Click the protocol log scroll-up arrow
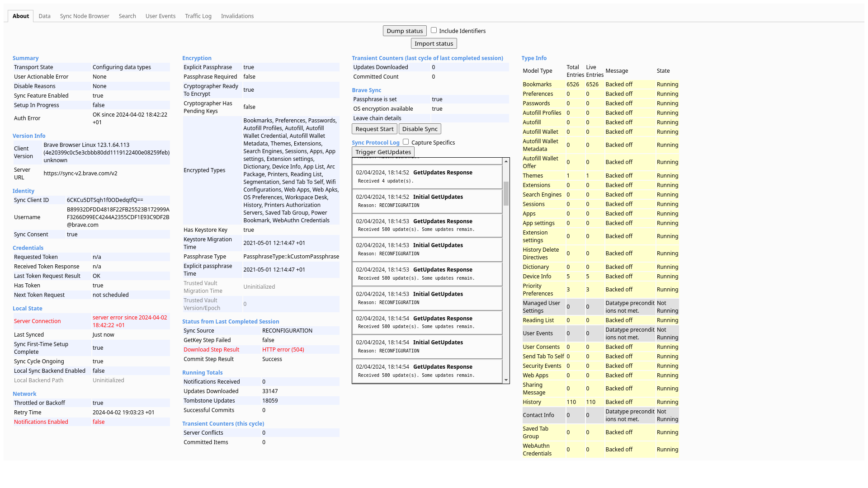Screen dimensions: 868x488 [x=506, y=161]
